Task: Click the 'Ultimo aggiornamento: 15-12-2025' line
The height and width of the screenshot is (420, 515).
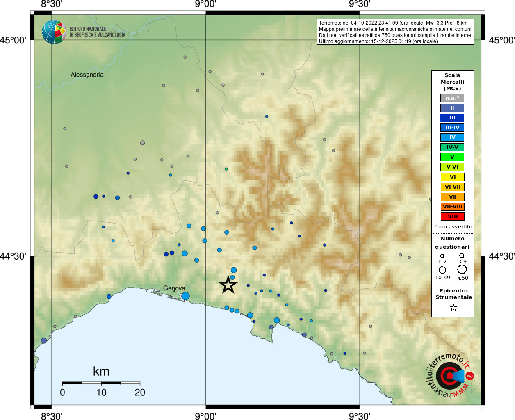Action: pos(378,41)
